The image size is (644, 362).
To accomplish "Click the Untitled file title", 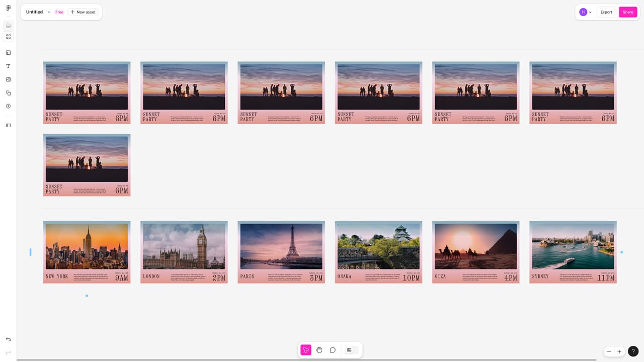I will coord(34,12).
